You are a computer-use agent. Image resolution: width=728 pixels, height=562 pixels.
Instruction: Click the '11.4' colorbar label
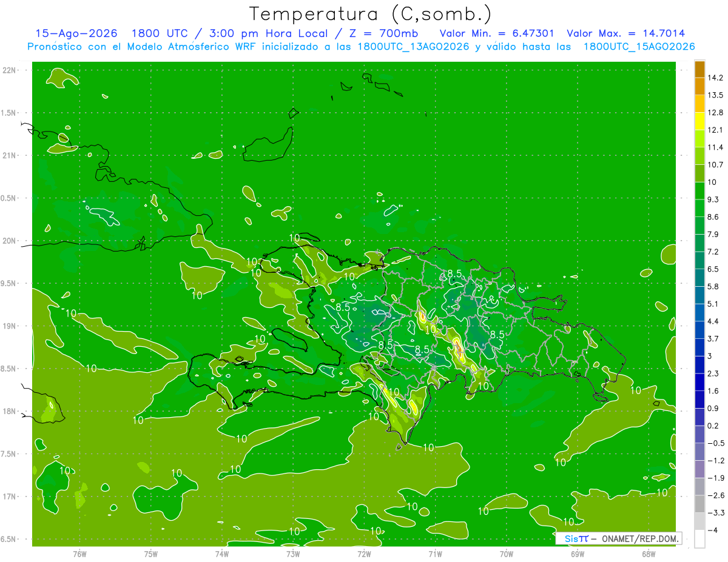coord(715,147)
